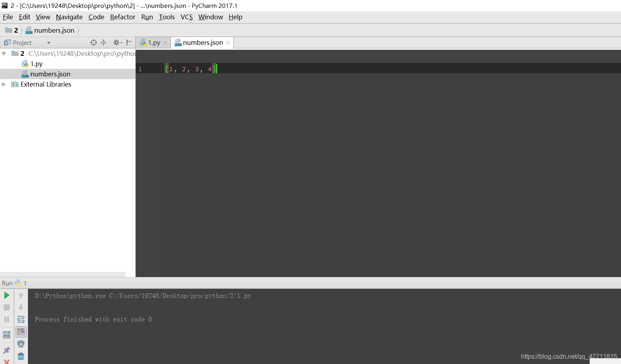
Task: Clear console with trash can icon
Action: (x=21, y=356)
